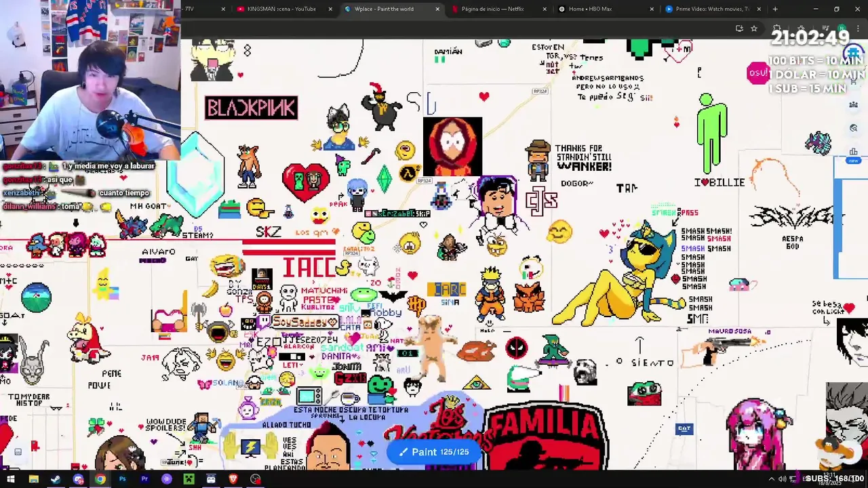Screen dimensions: 868x488
Task: Open the Wplace store cart icon
Action: 854,82
